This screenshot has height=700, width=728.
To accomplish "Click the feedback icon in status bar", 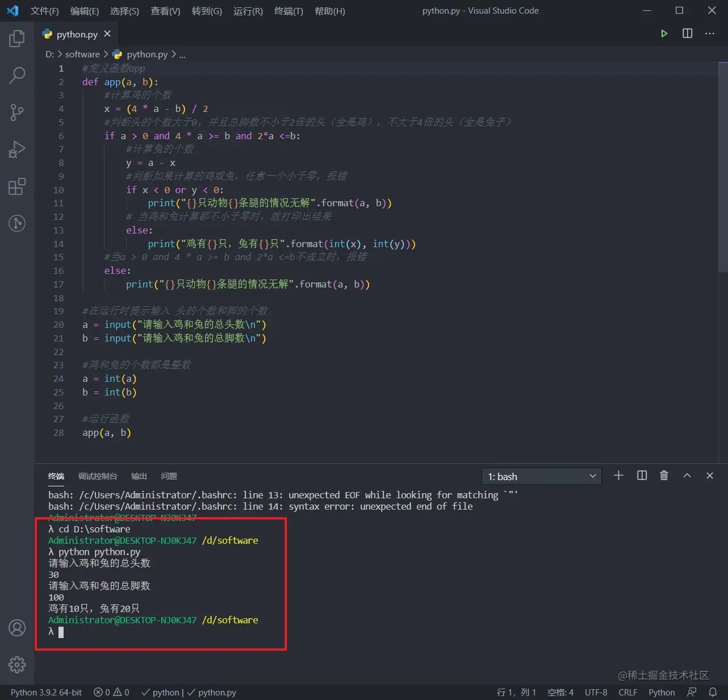I will pyautogui.click(x=692, y=692).
